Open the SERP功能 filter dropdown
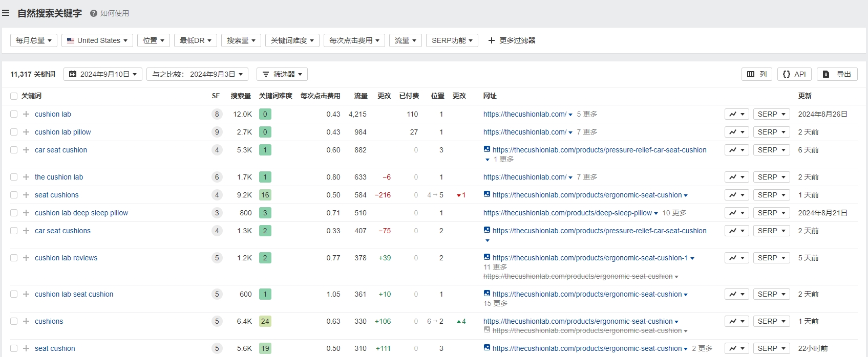This screenshot has width=868, height=357. (452, 40)
